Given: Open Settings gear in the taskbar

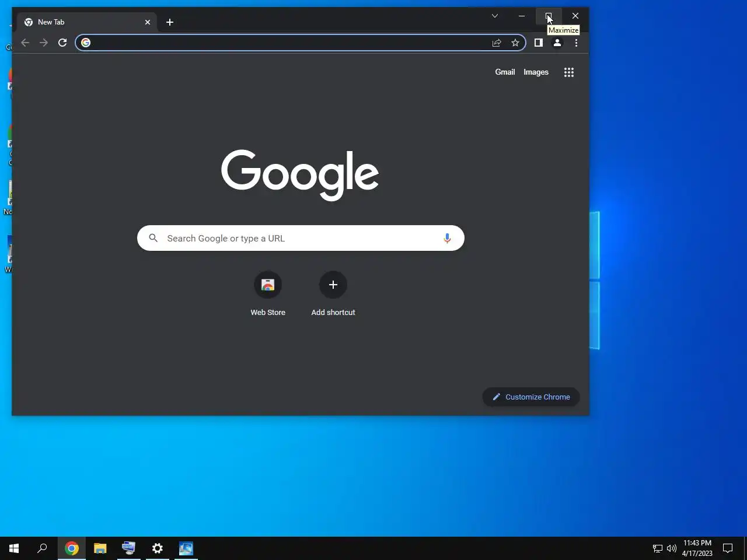Looking at the screenshot, I should coord(158,548).
